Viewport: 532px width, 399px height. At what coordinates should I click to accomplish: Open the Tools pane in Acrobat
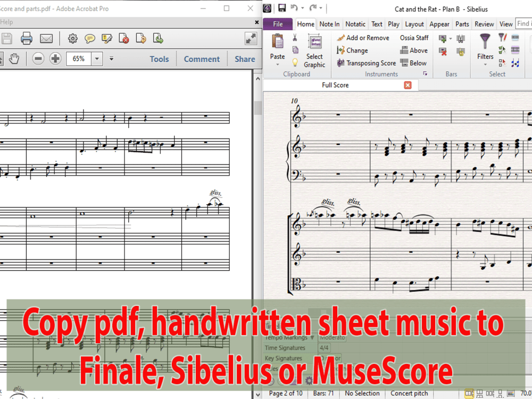coord(159,59)
